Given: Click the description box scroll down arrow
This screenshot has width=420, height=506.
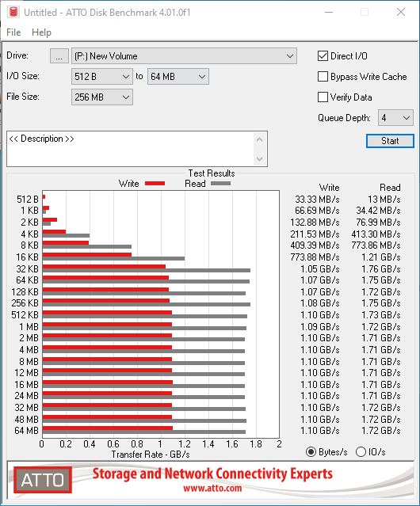Looking at the screenshot, I should pyautogui.click(x=260, y=159).
